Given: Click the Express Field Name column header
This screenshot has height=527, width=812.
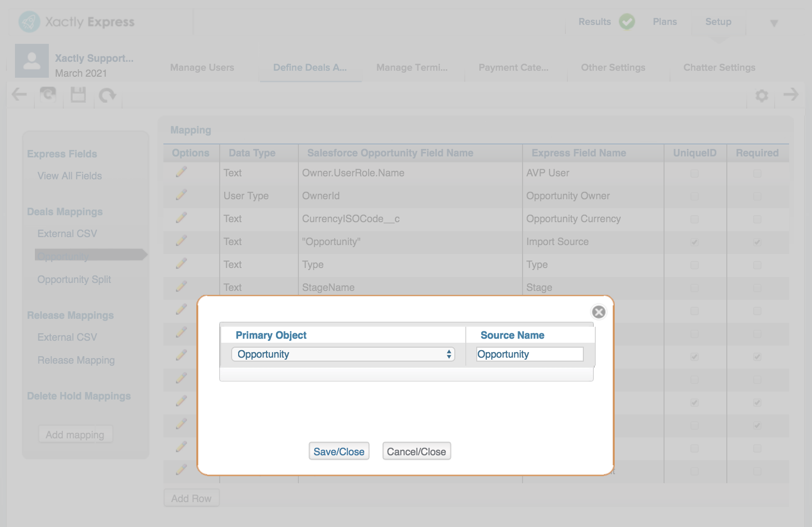Looking at the screenshot, I should [579, 153].
